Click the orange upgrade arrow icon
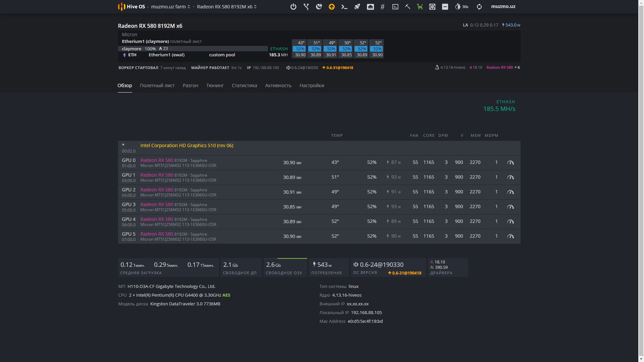The height and width of the screenshot is (362, 644). [331, 7]
